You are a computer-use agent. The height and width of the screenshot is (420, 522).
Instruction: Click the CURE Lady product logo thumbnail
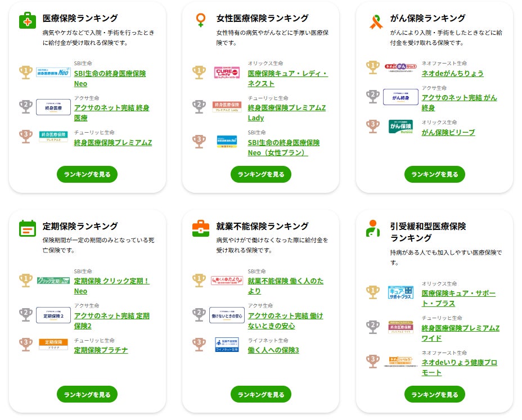pos(227,72)
